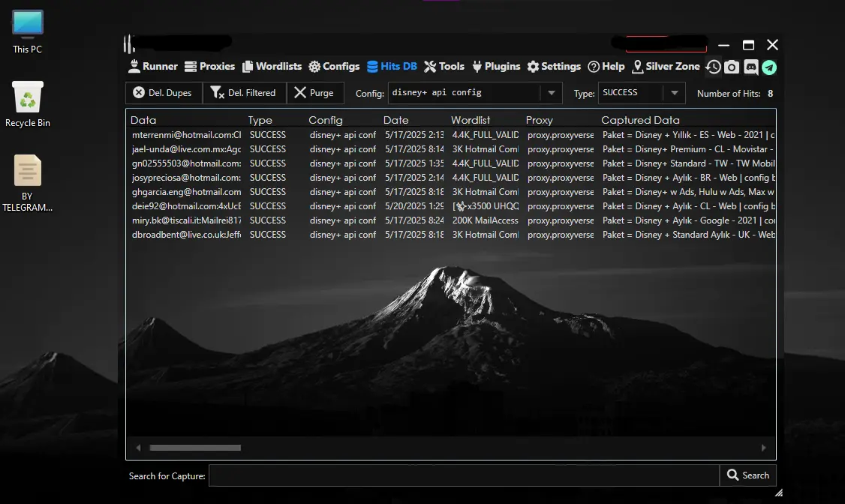Select the Recycle Bin desktop icon
845x504 pixels.
(28, 104)
